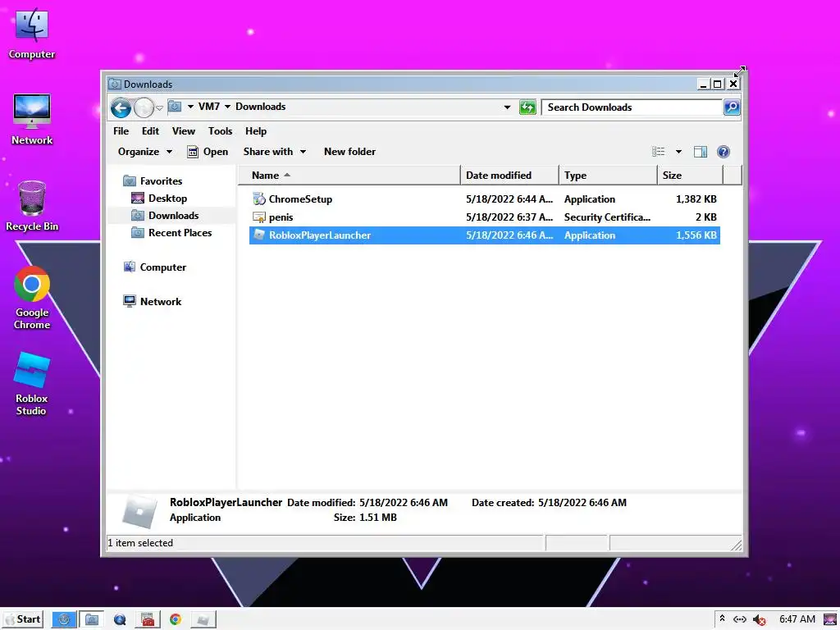
Task: Click the Downloads explorer taskbar button
Action: pyautogui.click(x=92, y=620)
